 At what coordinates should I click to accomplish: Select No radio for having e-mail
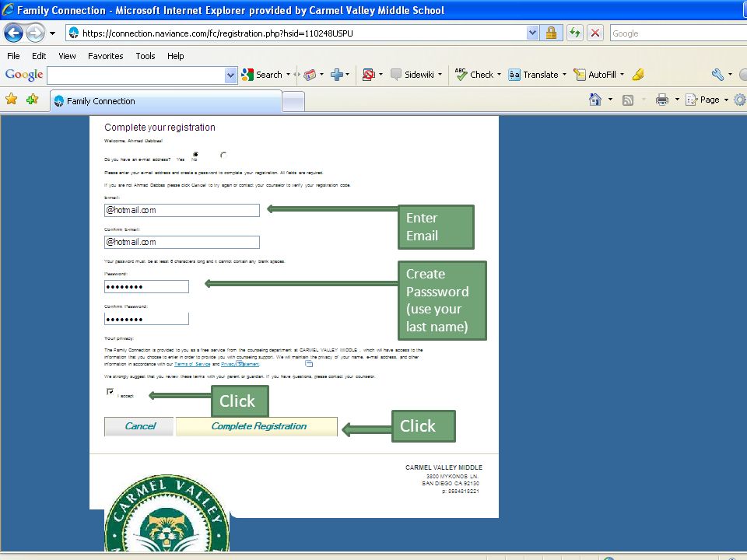[x=223, y=154]
